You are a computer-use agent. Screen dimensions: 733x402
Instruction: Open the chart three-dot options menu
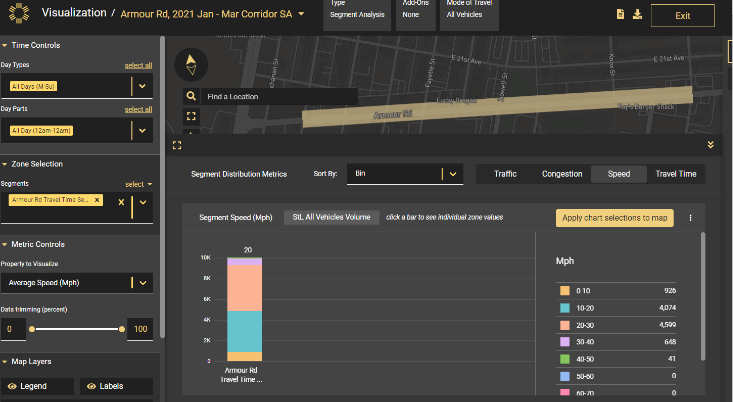click(690, 218)
